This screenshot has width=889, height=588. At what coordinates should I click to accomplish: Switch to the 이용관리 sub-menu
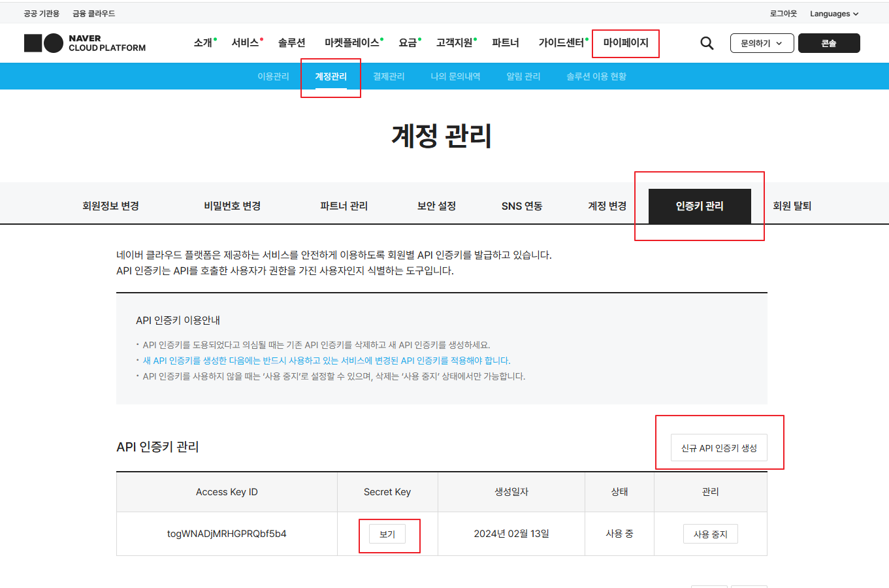[x=273, y=76]
